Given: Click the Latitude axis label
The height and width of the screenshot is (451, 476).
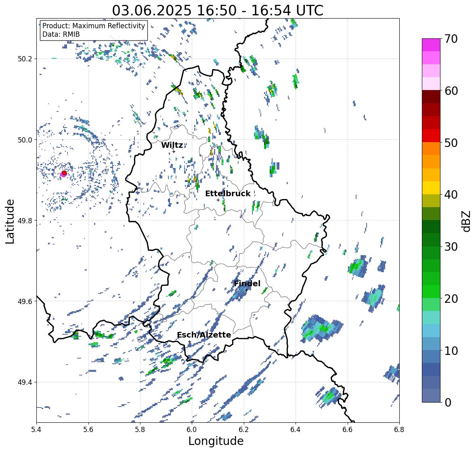Looking at the screenshot, I should 10,221.
